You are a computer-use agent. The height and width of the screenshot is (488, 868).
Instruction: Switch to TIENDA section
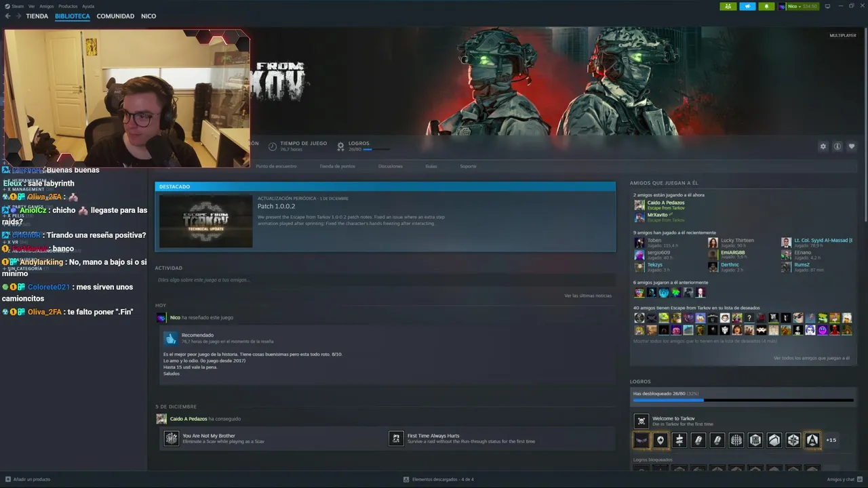37,16
